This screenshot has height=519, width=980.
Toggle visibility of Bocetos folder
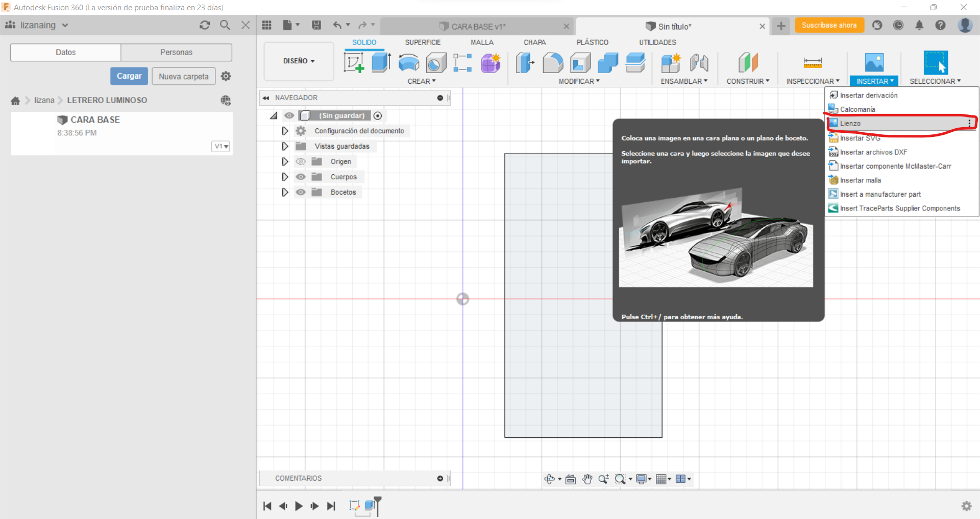tap(301, 192)
